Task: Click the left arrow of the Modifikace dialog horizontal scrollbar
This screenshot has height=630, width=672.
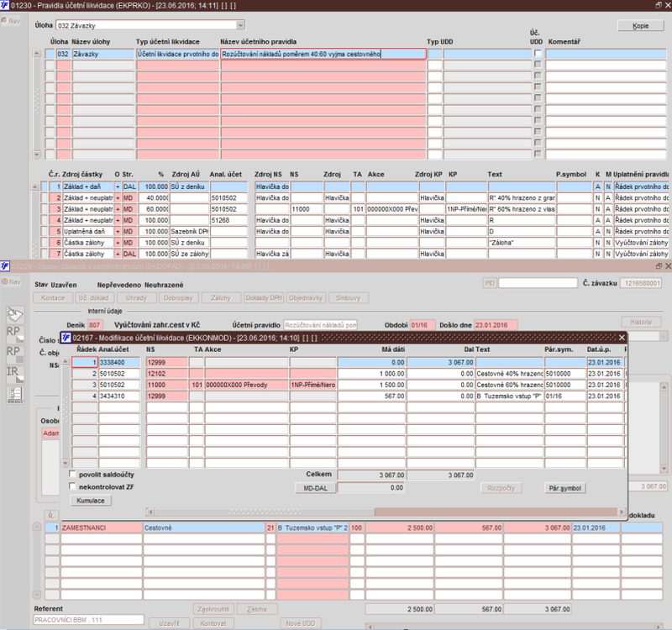Action: pos(150,512)
